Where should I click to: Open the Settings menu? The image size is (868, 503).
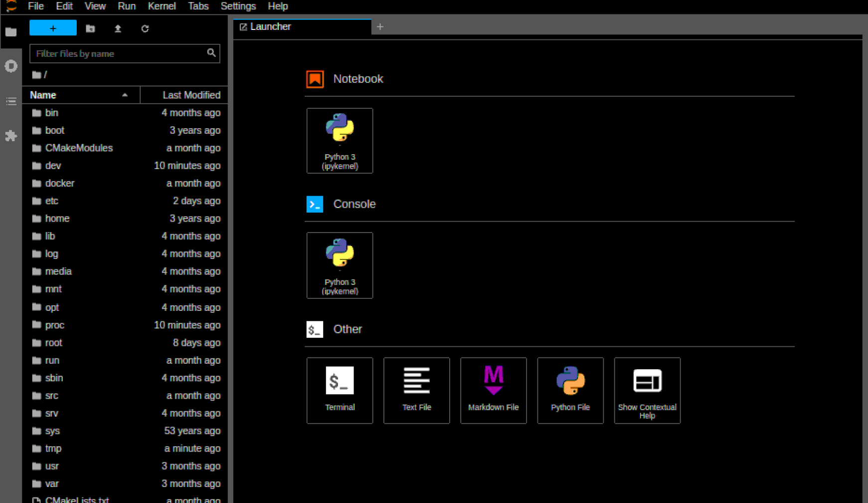pyautogui.click(x=238, y=6)
